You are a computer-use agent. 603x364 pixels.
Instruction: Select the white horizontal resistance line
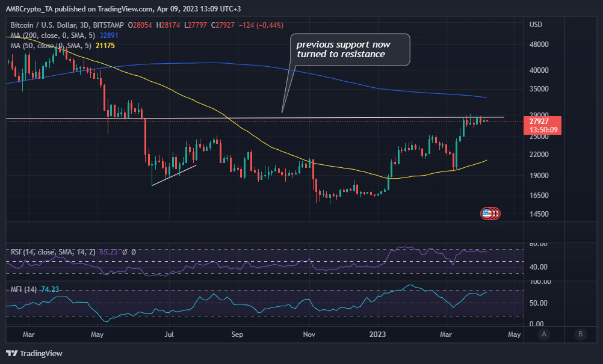[x=255, y=118]
